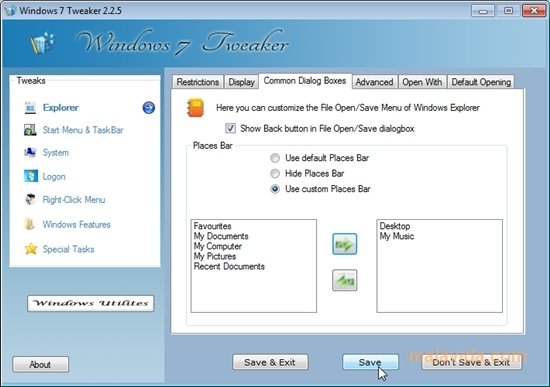The height and width of the screenshot is (387, 550).
Task: Select Use default Places Bar
Action: (x=275, y=158)
